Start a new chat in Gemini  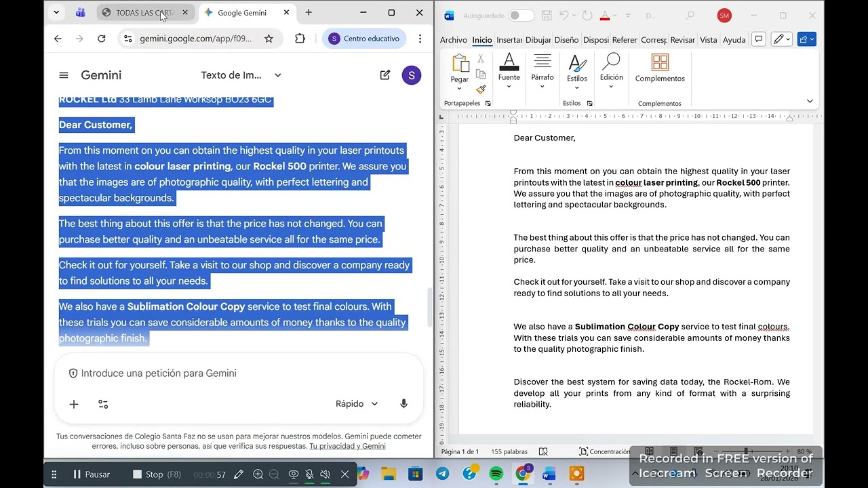pyautogui.click(x=385, y=75)
